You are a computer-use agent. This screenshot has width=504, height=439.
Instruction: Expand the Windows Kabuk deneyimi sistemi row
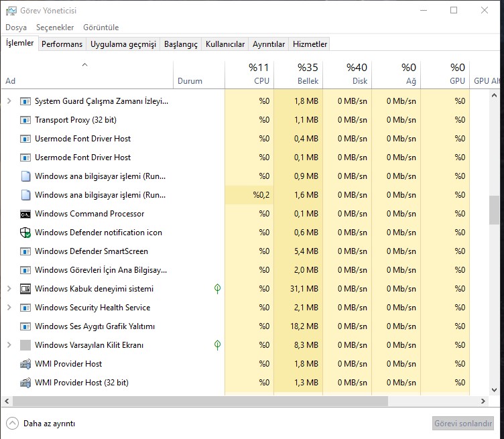point(9,289)
